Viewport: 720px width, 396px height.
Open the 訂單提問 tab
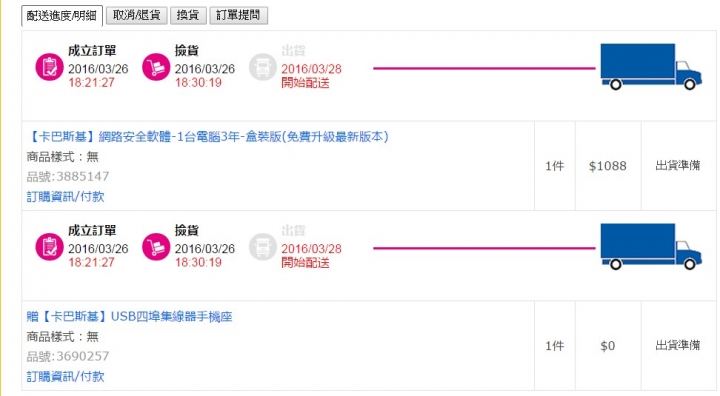tap(238, 15)
